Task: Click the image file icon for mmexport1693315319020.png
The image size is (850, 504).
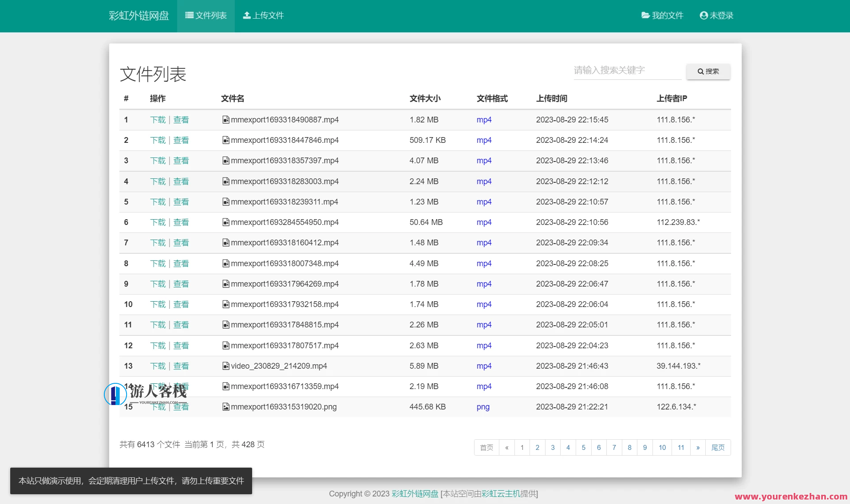Action: point(225,406)
